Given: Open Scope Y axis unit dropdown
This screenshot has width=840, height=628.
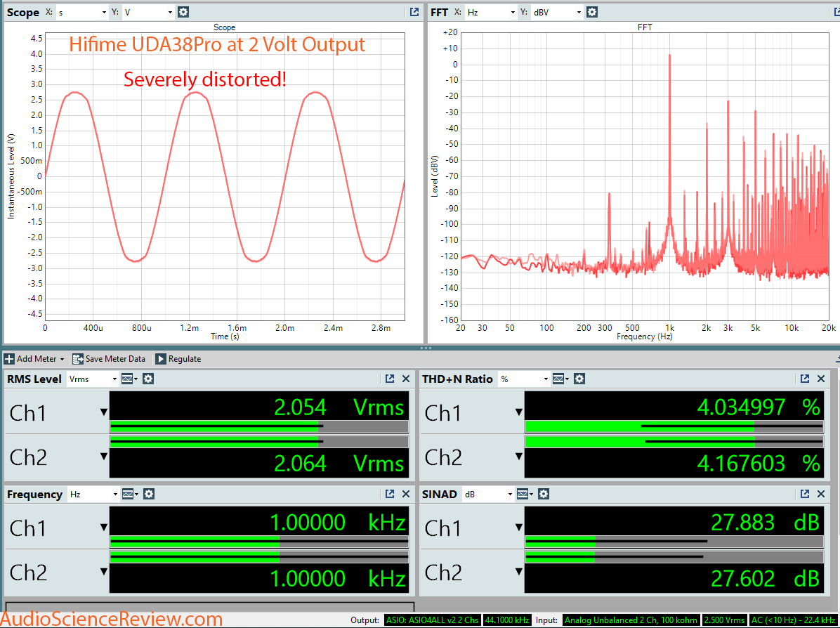Looking at the screenshot, I should pos(148,12).
